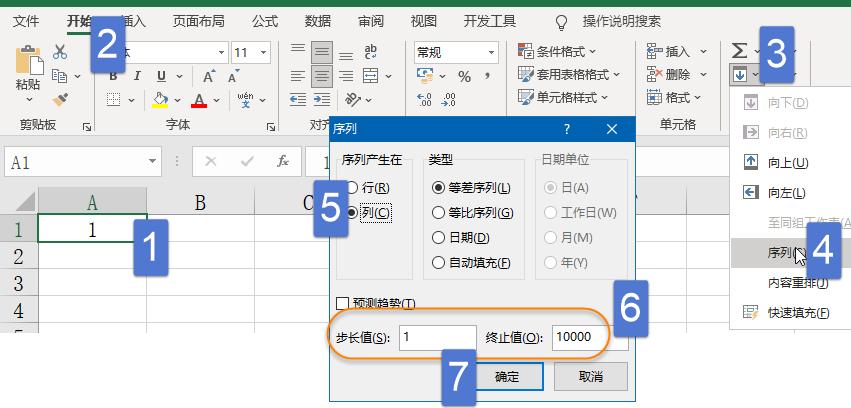The height and width of the screenshot is (408, 851).
Task: Apply red font color
Action: (x=199, y=100)
